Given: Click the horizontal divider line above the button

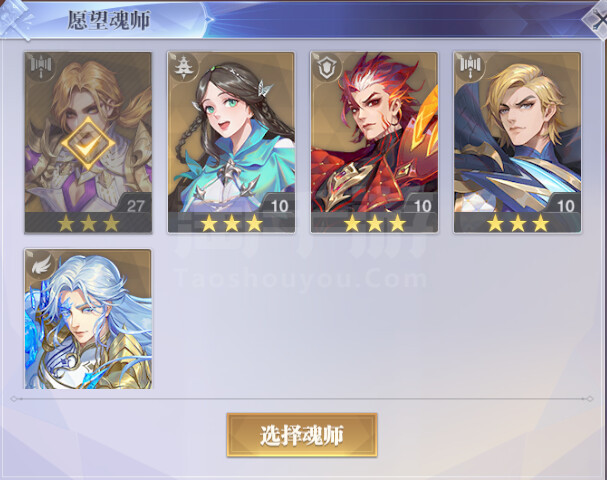Looking at the screenshot, I should pos(302,399).
